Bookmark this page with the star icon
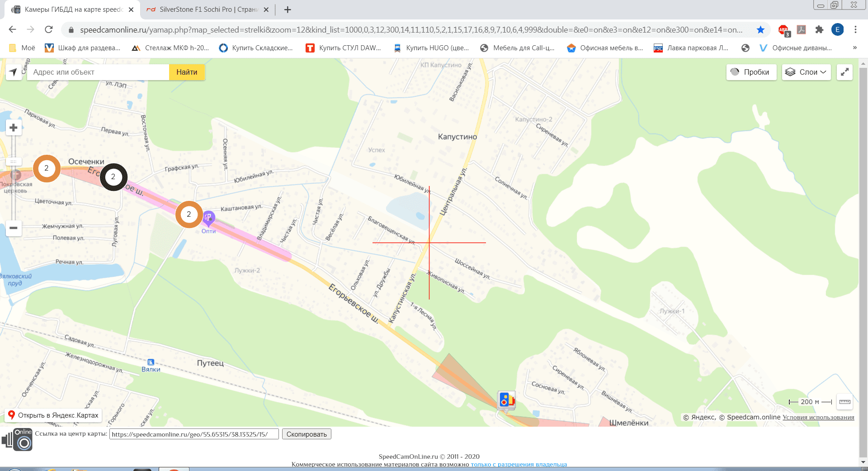The height and width of the screenshot is (471, 868). coord(760,30)
